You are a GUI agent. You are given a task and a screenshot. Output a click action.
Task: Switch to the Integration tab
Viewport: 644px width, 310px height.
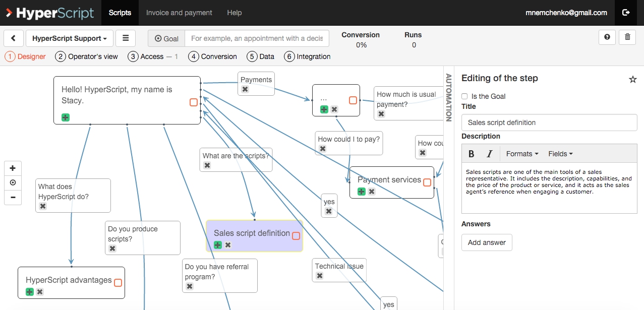[x=308, y=56]
